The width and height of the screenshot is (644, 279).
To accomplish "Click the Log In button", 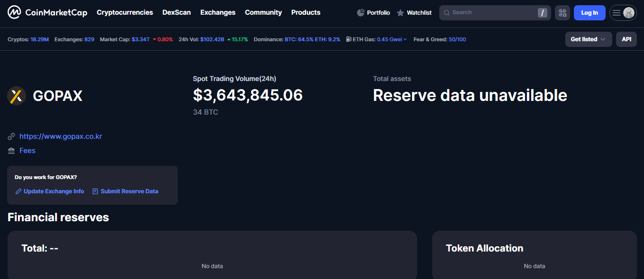I will [590, 13].
